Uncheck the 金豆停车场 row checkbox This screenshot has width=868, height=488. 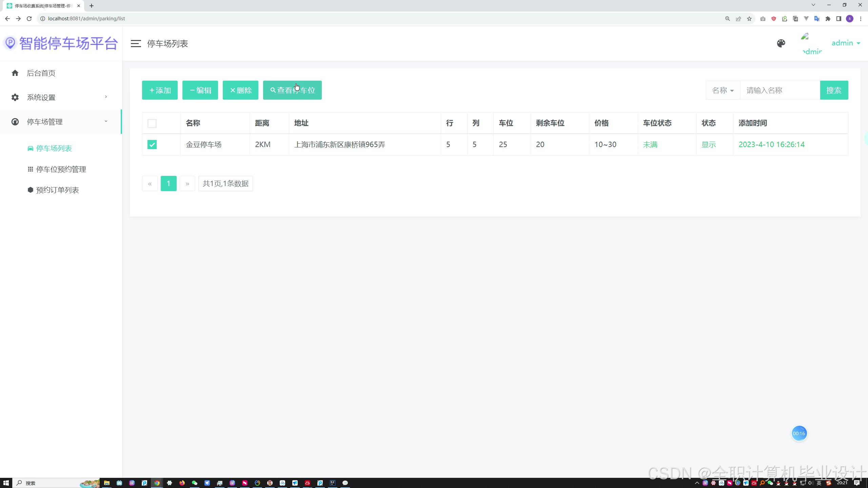152,145
